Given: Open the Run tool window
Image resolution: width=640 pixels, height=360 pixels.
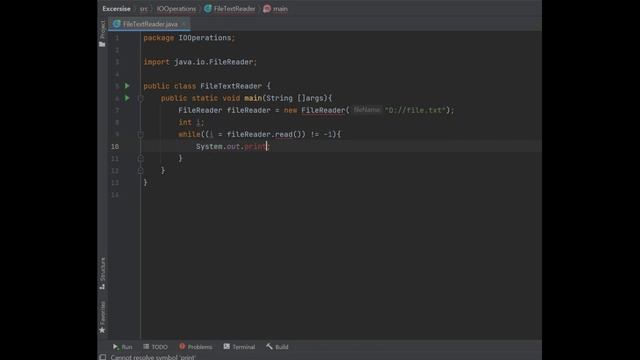Looking at the screenshot, I should [x=122, y=347].
